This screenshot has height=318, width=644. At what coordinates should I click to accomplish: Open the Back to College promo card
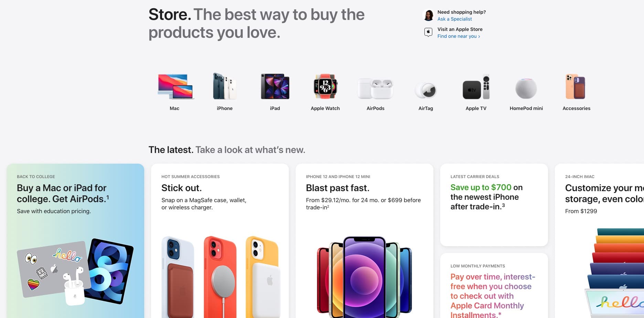click(x=75, y=241)
